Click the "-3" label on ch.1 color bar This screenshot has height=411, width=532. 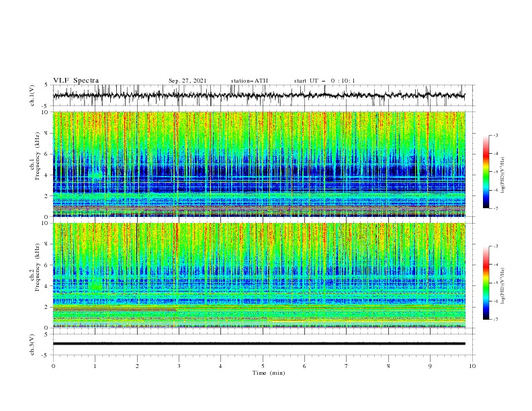(x=496, y=135)
